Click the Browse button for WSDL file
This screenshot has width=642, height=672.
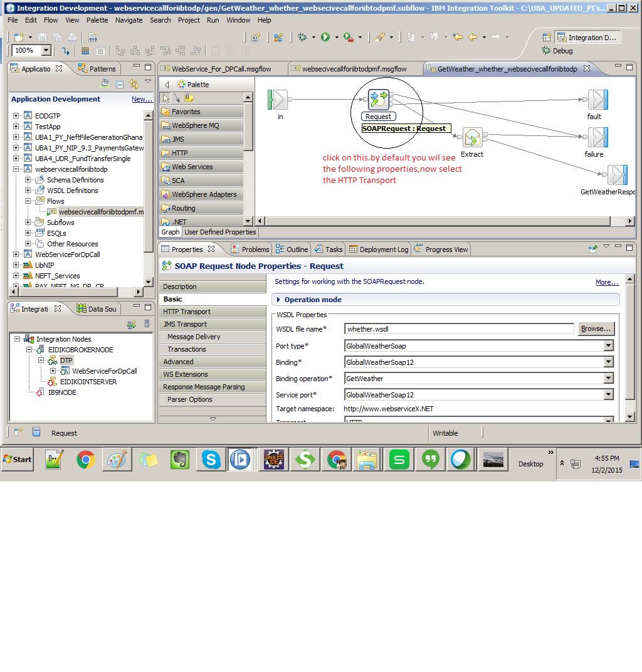(x=596, y=328)
